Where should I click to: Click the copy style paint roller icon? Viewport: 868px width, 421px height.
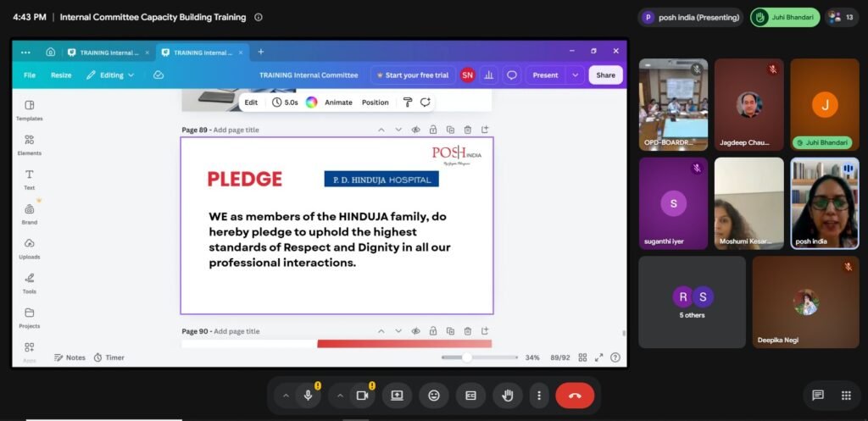(x=408, y=102)
